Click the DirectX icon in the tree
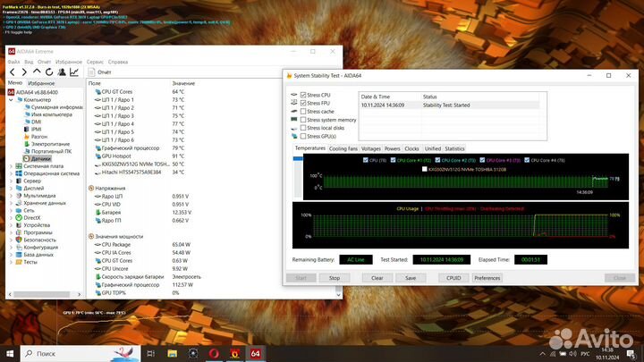This screenshot has width=644, height=362. click(x=19, y=218)
